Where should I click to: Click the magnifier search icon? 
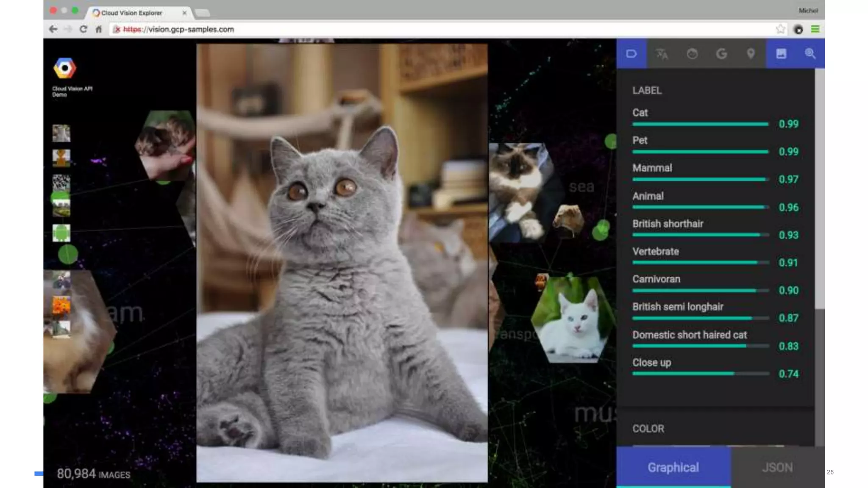click(x=810, y=54)
